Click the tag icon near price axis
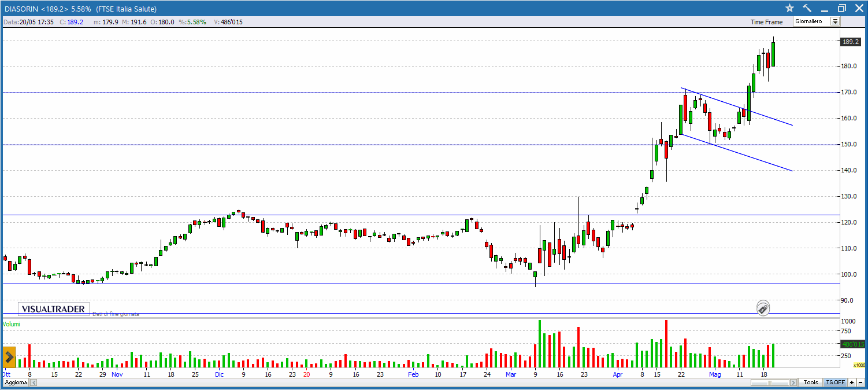The height and width of the screenshot is (390, 868). tap(763, 308)
